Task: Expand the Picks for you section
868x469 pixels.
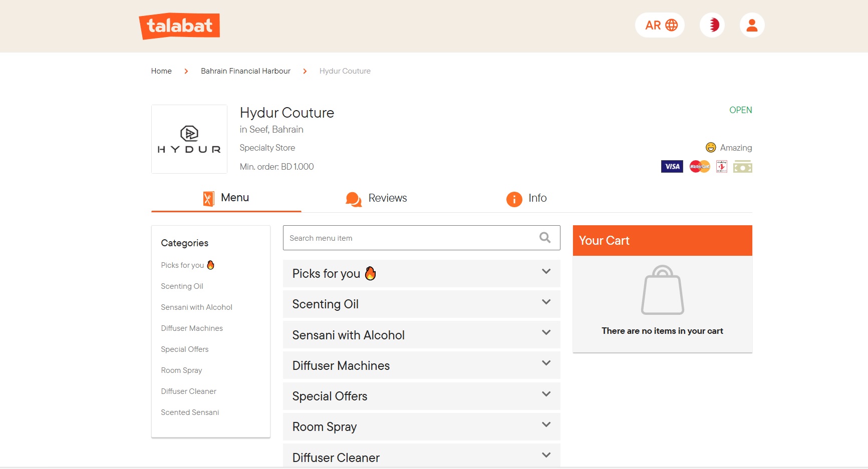Action: pyautogui.click(x=422, y=273)
